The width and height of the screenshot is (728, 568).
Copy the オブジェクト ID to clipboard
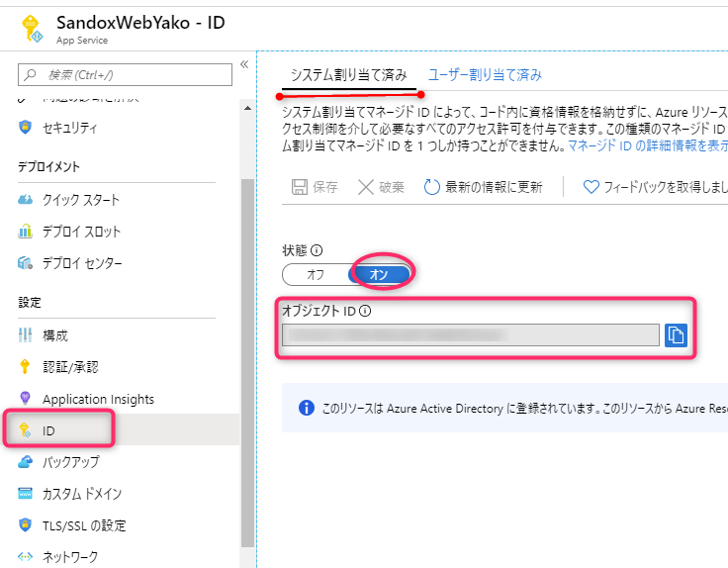click(x=676, y=335)
